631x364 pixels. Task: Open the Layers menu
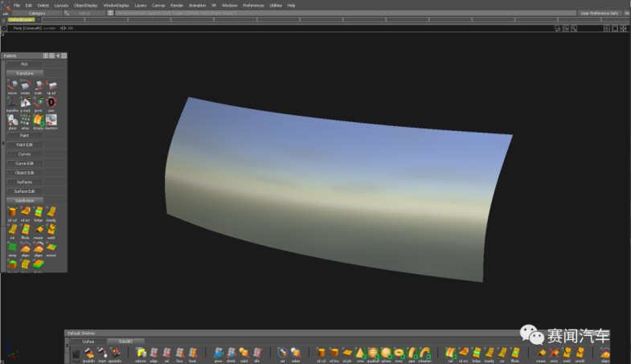coord(140,5)
